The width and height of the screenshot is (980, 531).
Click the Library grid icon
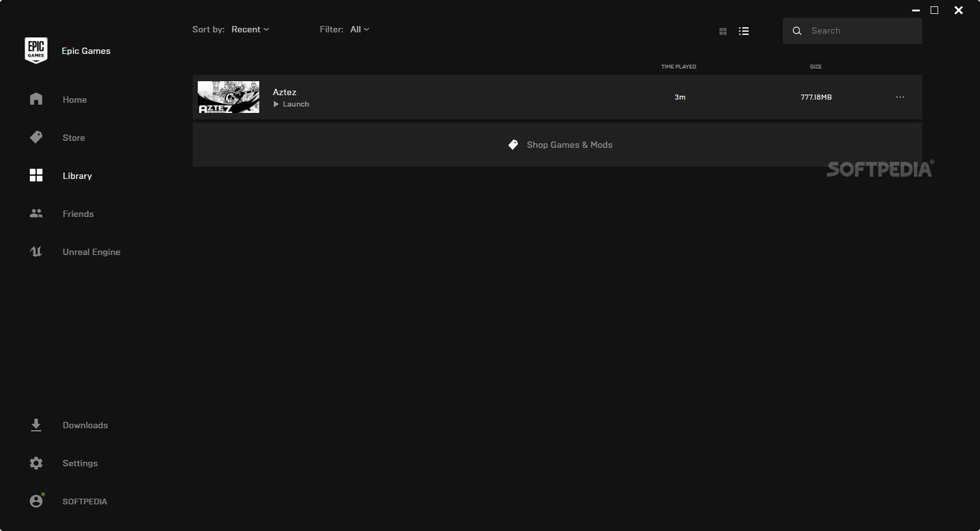(x=36, y=175)
